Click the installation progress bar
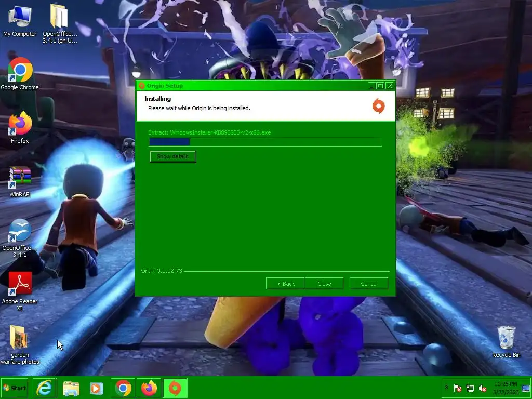This screenshot has width=532, height=399. point(265,142)
